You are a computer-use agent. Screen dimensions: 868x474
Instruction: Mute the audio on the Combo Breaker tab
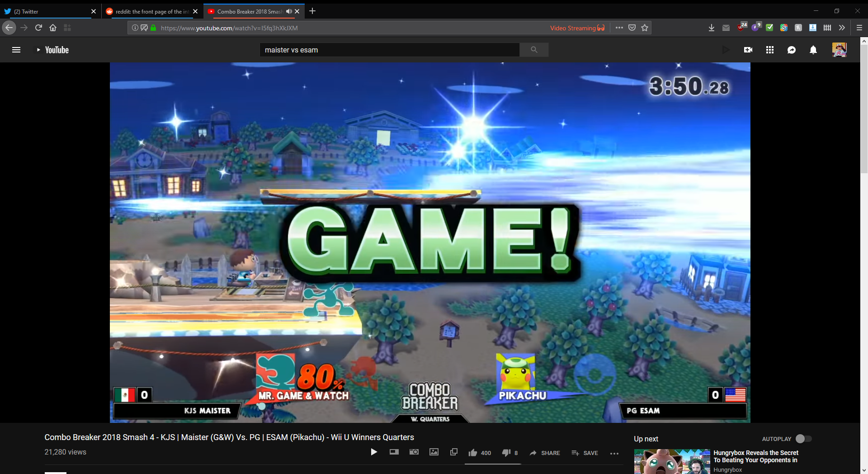[x=288, y=11]
